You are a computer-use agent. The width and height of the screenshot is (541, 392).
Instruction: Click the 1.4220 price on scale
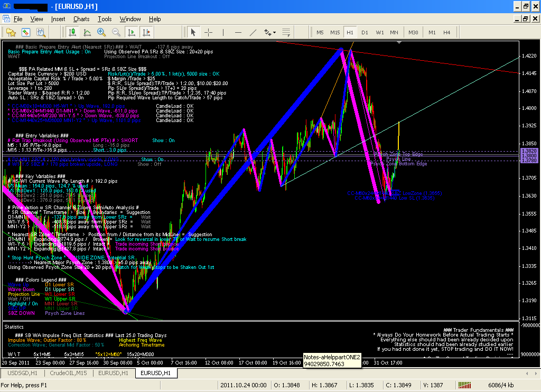point(529,55)
